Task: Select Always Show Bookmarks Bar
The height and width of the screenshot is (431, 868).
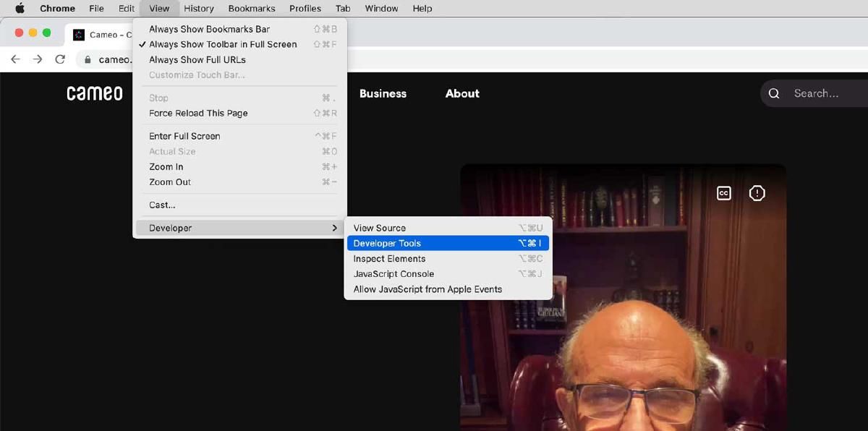Action: coord(239,29)
